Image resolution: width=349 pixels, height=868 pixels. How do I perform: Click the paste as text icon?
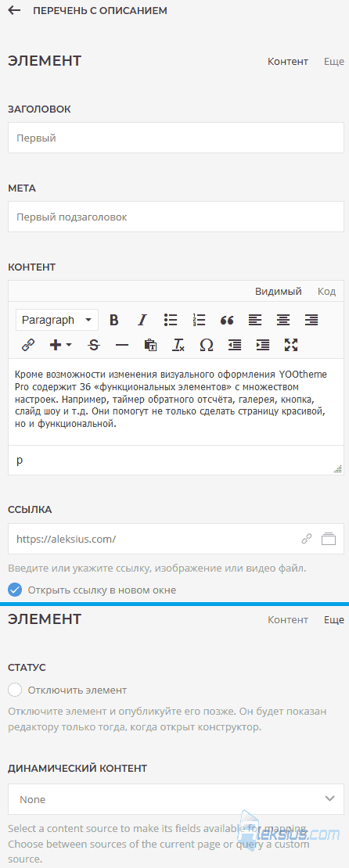click(150, 345)
